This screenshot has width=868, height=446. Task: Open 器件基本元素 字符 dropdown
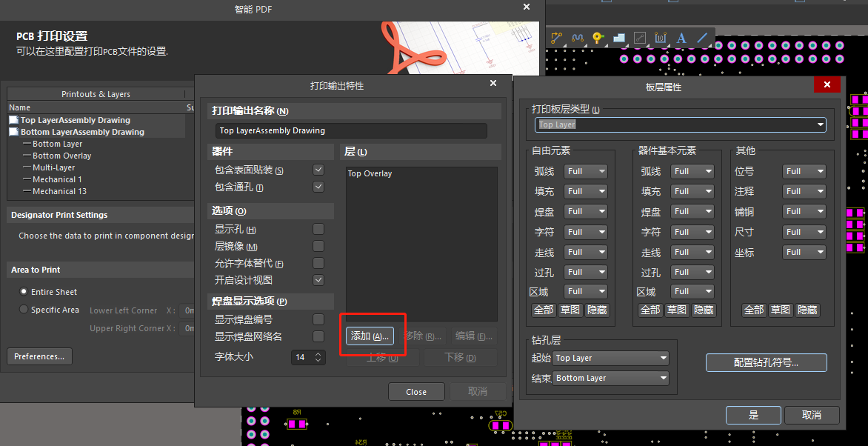[692, 232]
